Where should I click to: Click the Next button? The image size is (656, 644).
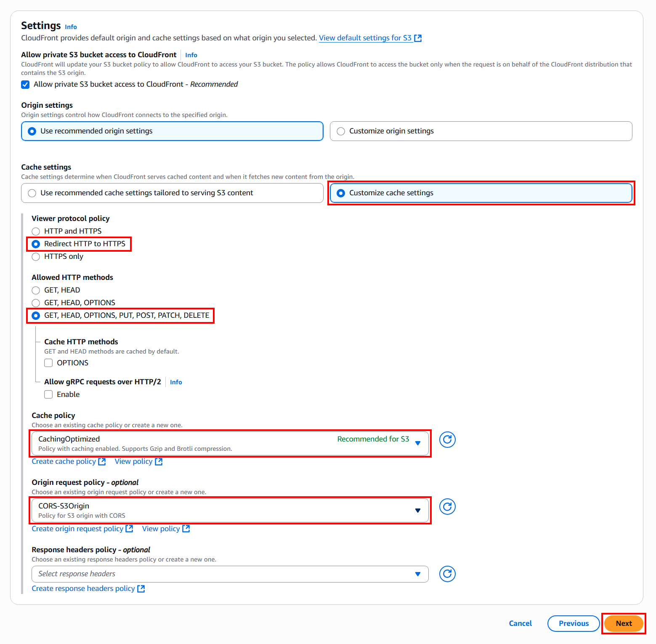(x=624, y=623)
